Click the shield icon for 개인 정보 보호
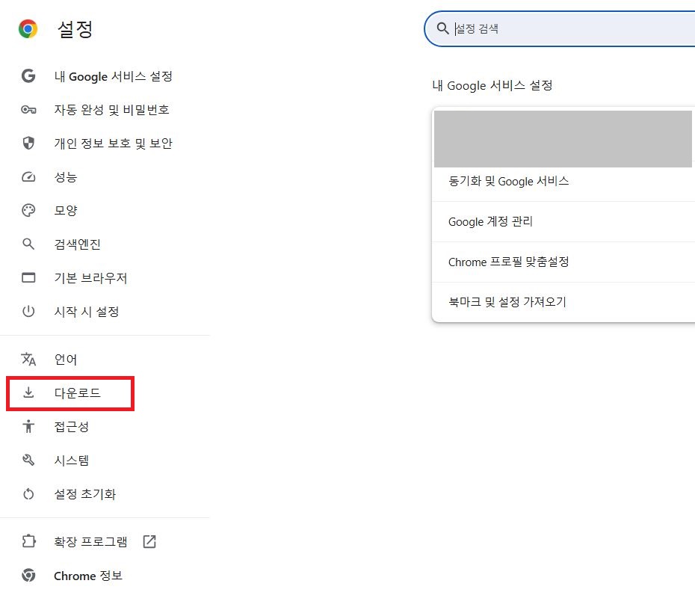Image resolution: width=695 pixels, height=616 pixels. coord(28,143)
